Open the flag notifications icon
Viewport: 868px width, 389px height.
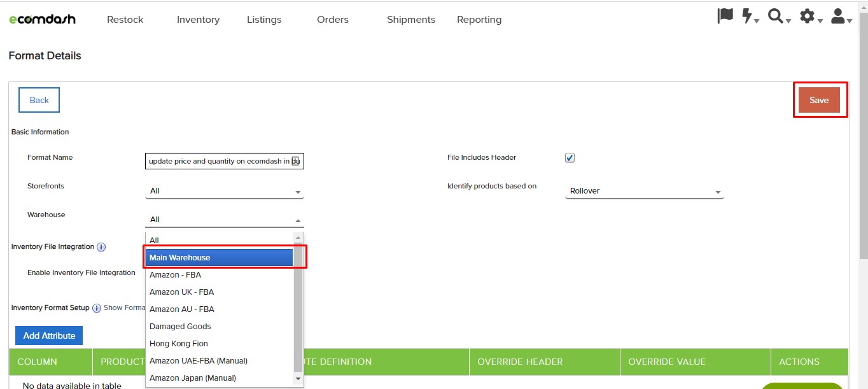(x=725, y=17)
